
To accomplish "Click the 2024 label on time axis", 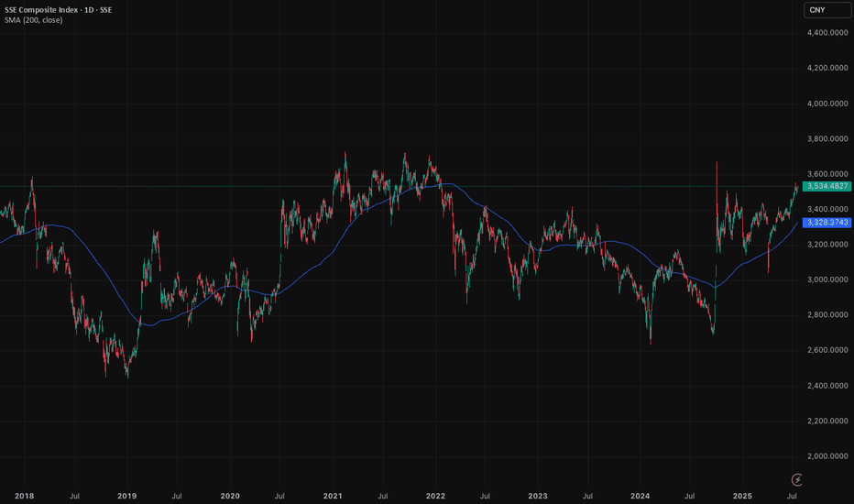I will point(640,495).
